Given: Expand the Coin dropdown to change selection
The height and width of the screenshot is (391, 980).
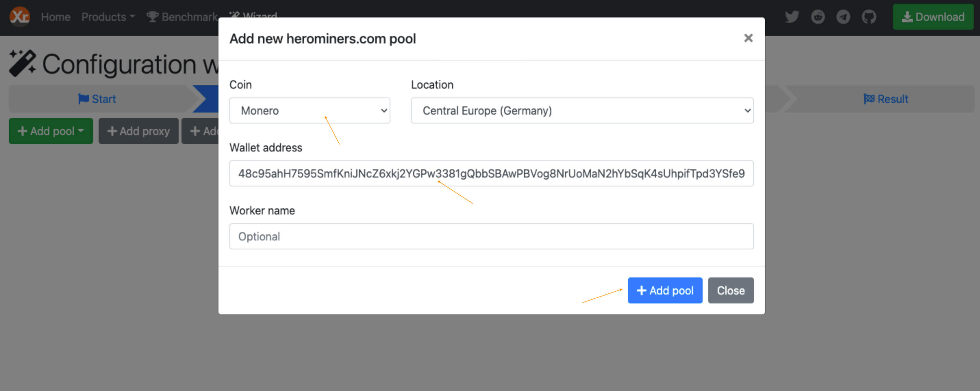Looking at the screenshot, I should click(310, 110).
